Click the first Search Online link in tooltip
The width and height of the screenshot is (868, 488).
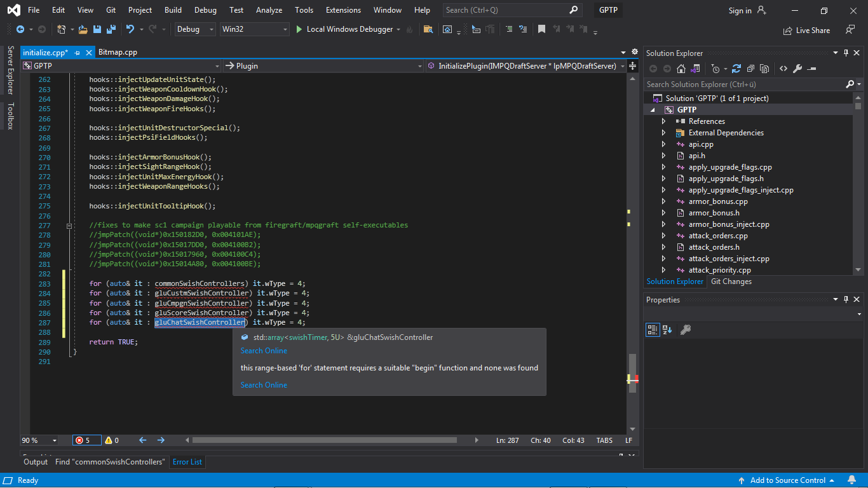click(x=264, y=351)
